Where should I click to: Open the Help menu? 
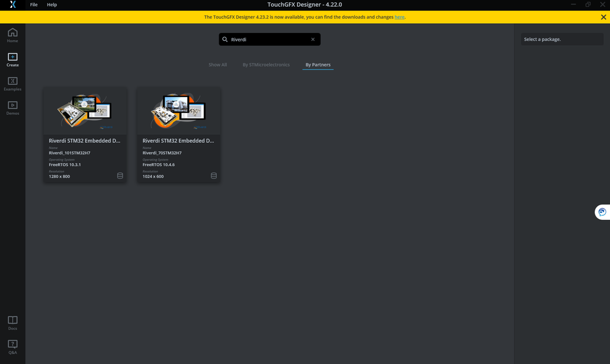pos(52,5)
